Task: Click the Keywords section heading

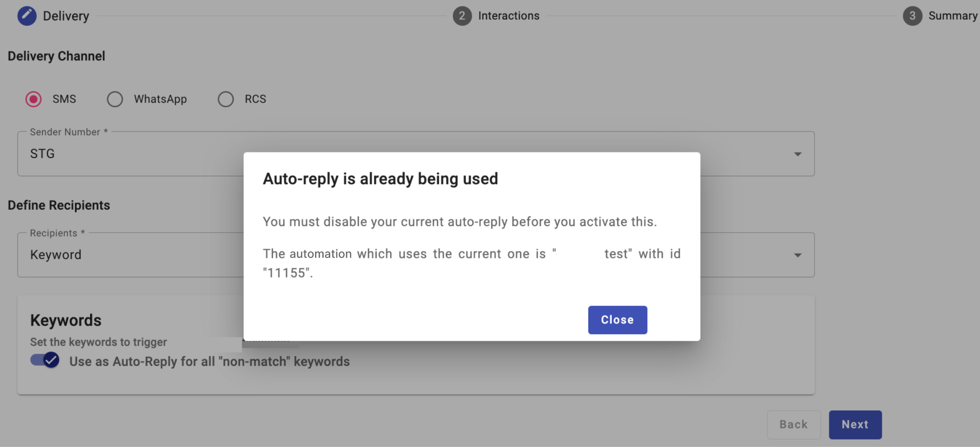Action: click(66, 320)
